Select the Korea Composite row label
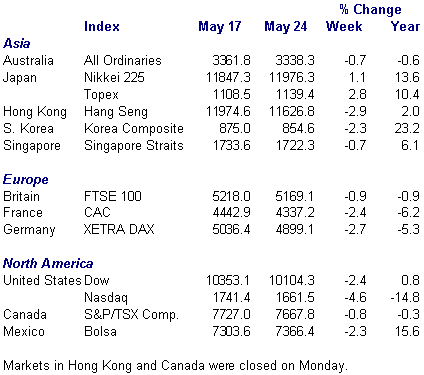Viewport: 424px width, 375px height. pyautogui.click(x=134, y=129)
